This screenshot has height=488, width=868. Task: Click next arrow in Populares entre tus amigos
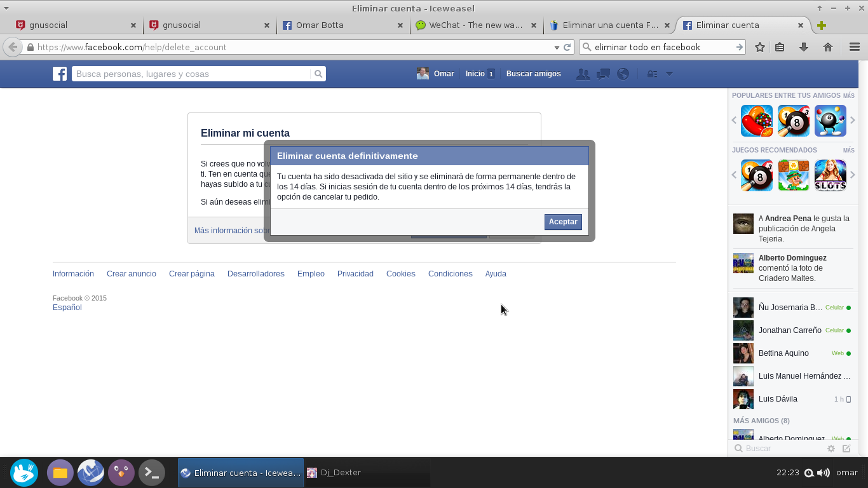[853, 120]
